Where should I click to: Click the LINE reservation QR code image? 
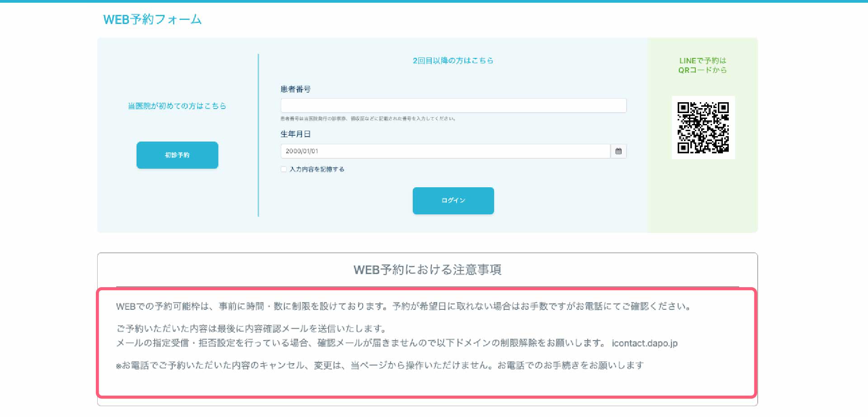703,128
